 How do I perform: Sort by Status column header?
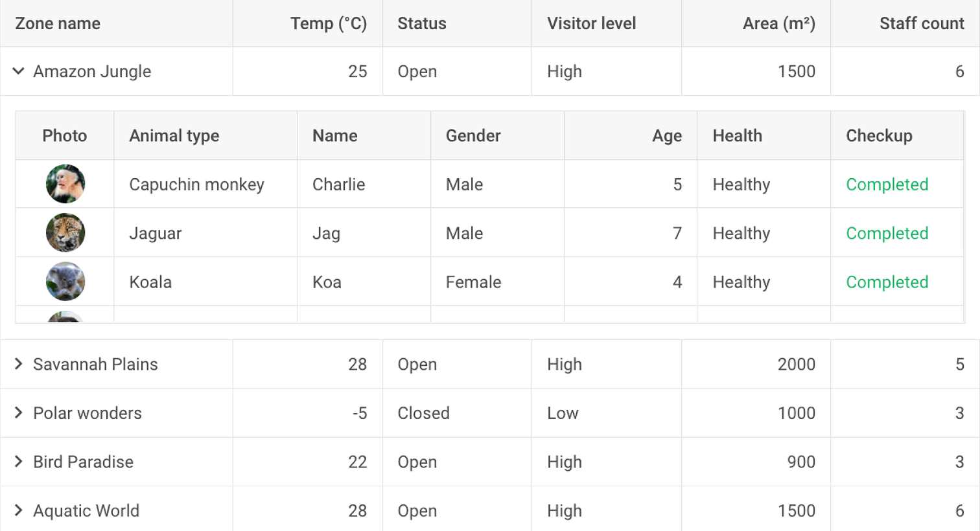coord(457,23)
